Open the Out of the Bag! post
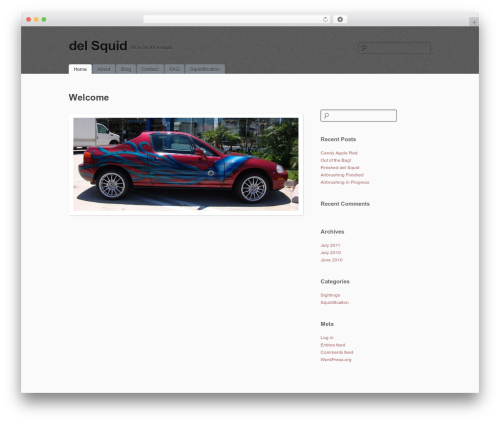Image resolution: width=500 pixels, height=423 pixels. (336, 160)
